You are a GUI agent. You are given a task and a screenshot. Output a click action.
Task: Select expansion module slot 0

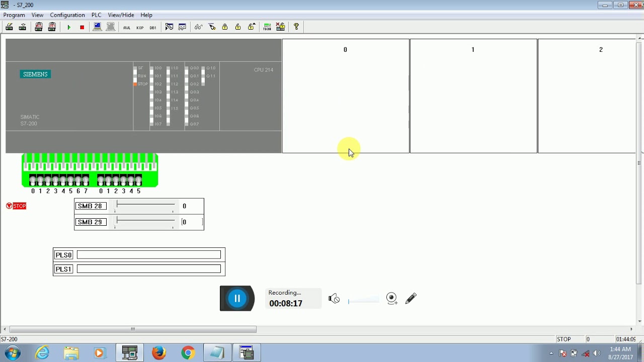[346, 96]
